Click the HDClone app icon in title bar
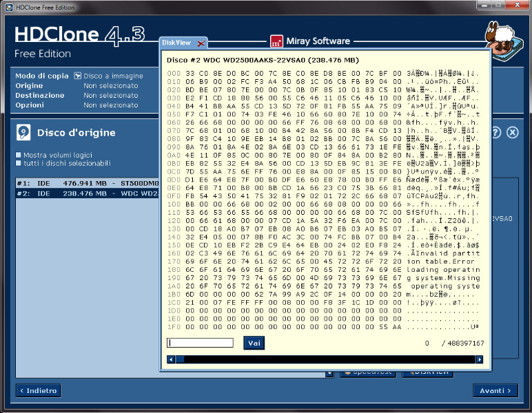 point(9,7)
